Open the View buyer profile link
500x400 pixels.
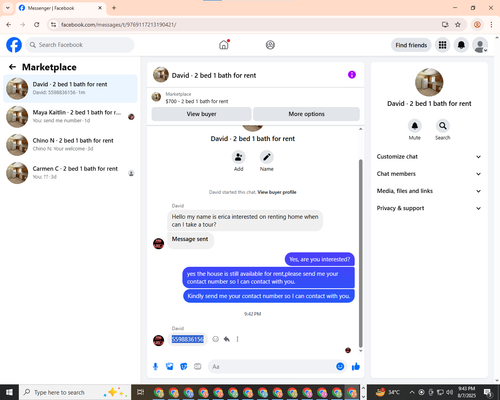click(277, 192)
